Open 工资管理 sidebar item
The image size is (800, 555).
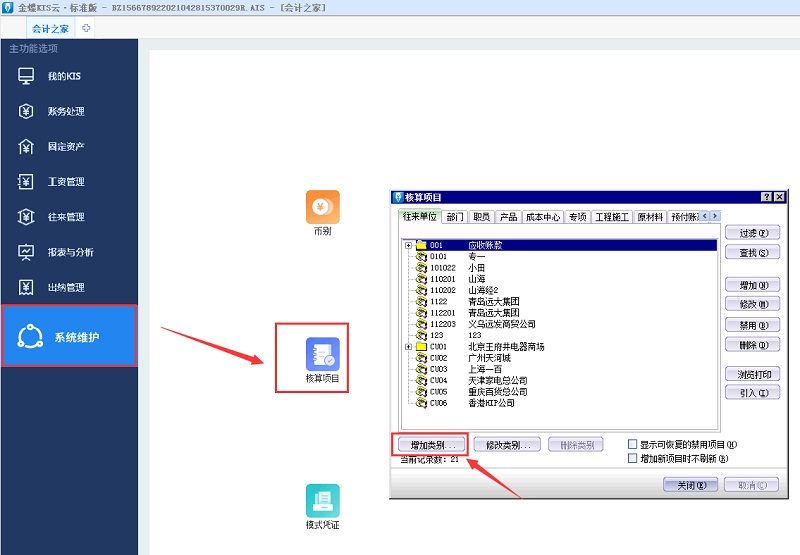[x=65, y=182]
